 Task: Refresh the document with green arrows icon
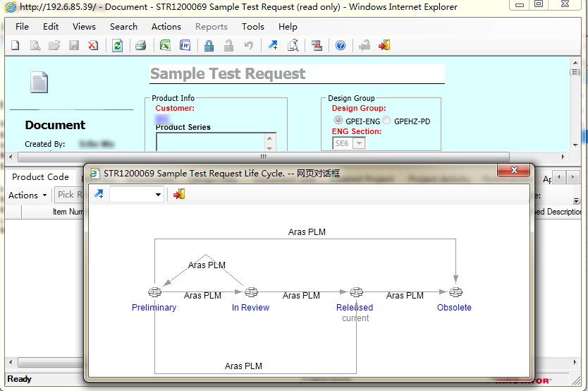pyautogui.click(x=117, y=46)
